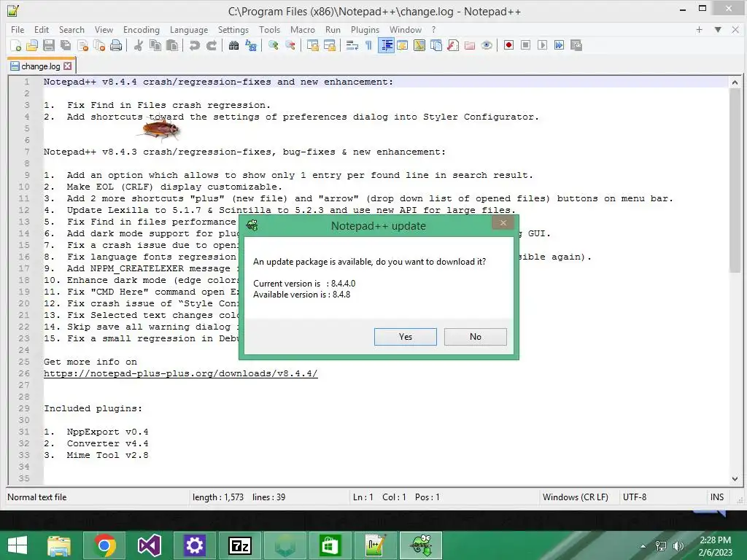Screen dimensions: 747x560
Task: Close the Notepad++ update dialog
Action: [x=503, y=223]
